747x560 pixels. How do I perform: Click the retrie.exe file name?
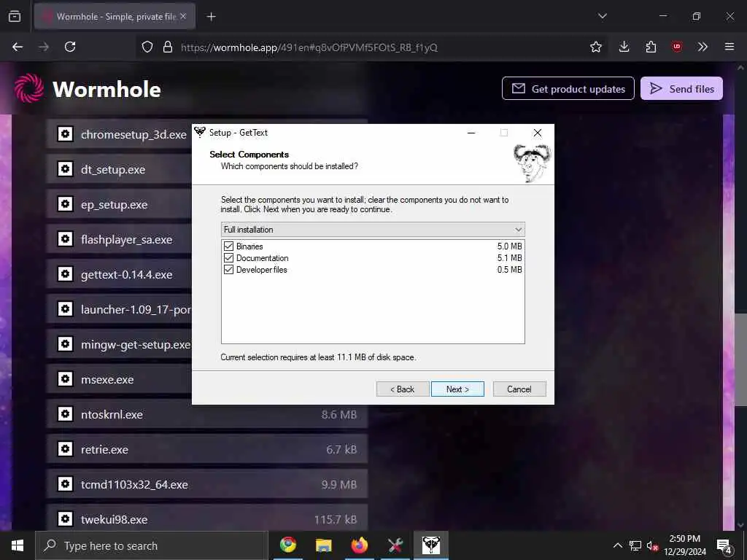coord(104,449)
